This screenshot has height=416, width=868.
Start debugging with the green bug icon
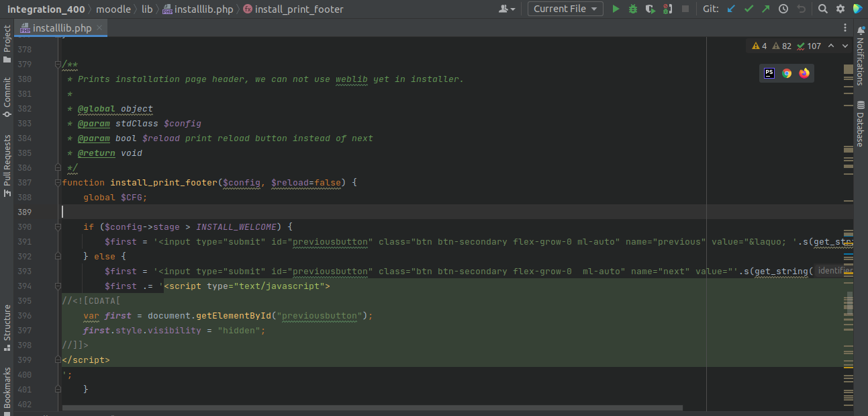click(x=633, y=9)
